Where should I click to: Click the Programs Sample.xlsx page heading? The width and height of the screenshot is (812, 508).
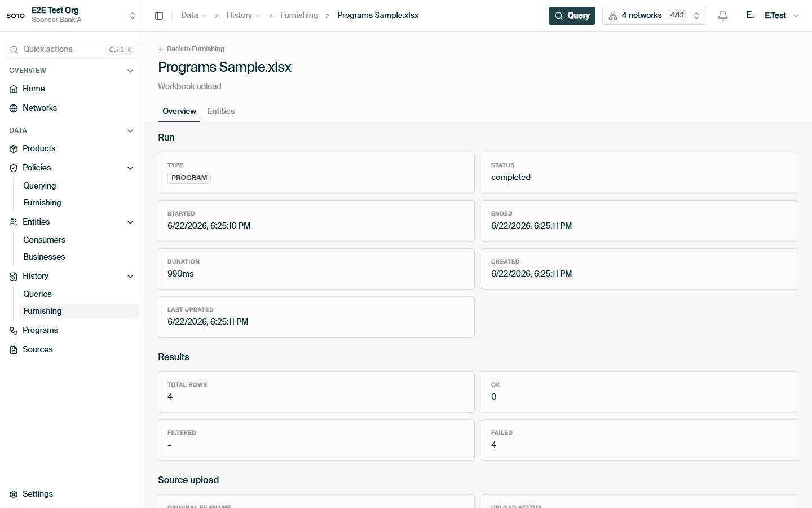coord(224,67)
